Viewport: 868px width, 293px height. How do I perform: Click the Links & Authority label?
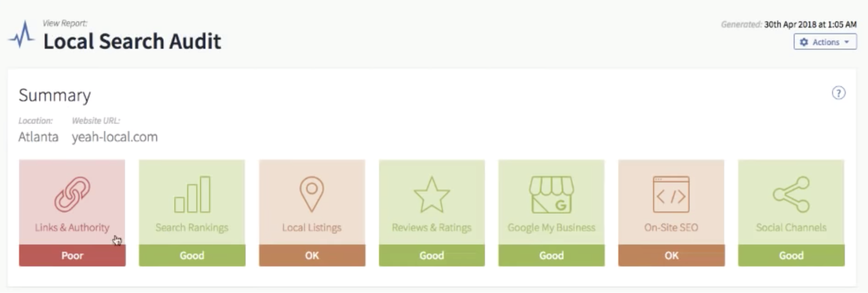click(72, 227)
